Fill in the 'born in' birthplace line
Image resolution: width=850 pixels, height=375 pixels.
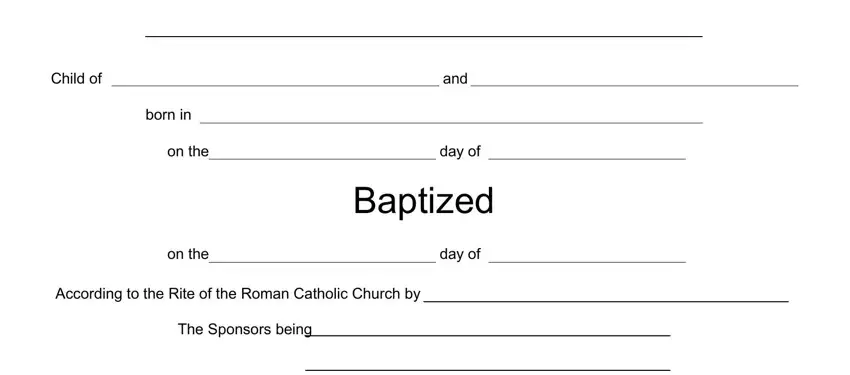pos(452,117)
